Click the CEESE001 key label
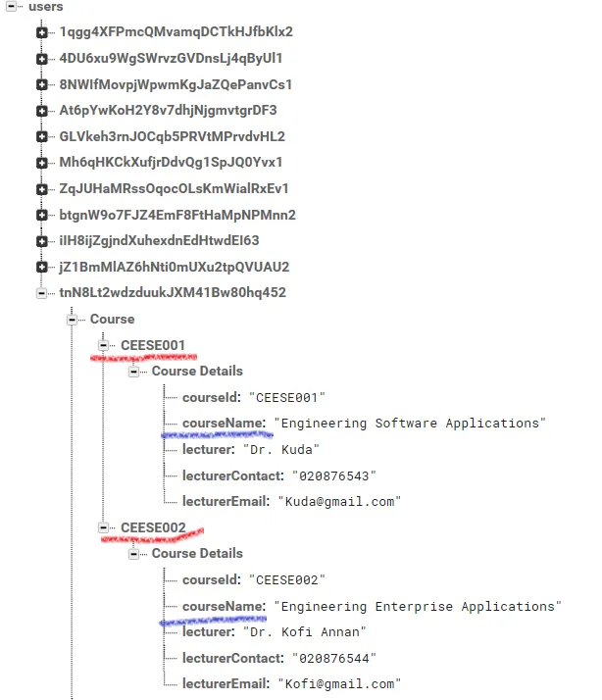The width and height of the screenshot is (602, 700). [153, 345]
